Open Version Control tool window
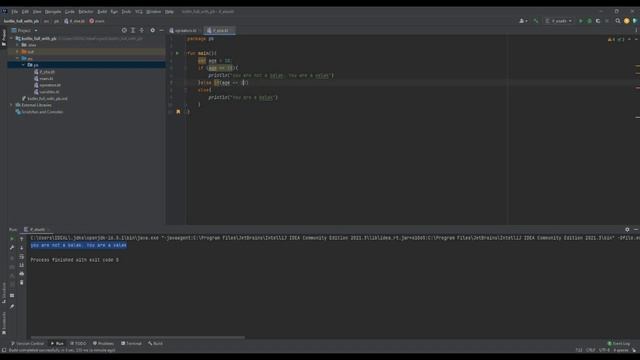The height and width of the screenshot is (360, 640). (x=27, y=344)
